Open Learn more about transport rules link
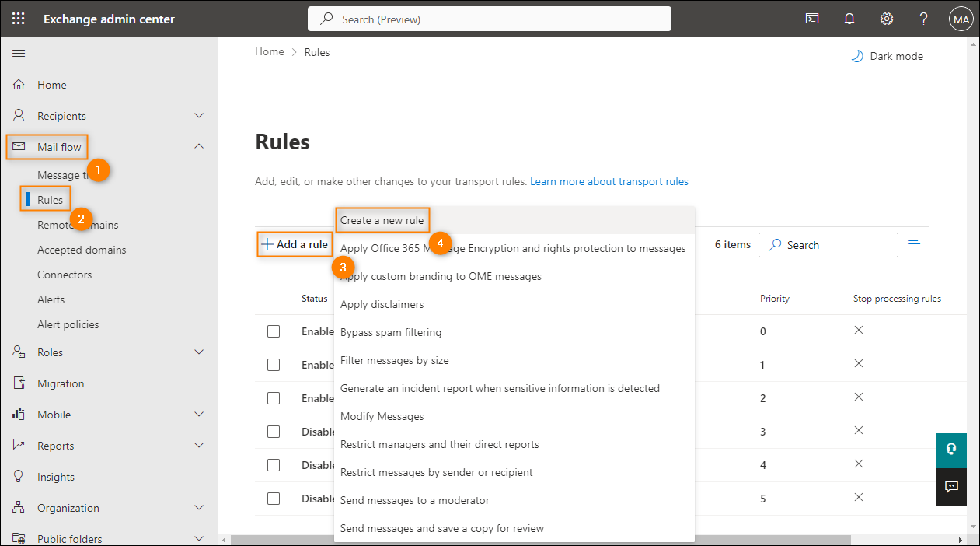This screenshot has height=546, width=980. (x=609, y=181)
